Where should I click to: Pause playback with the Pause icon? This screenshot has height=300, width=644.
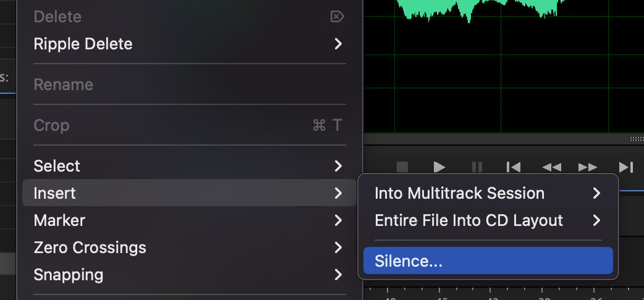(477, 167)
